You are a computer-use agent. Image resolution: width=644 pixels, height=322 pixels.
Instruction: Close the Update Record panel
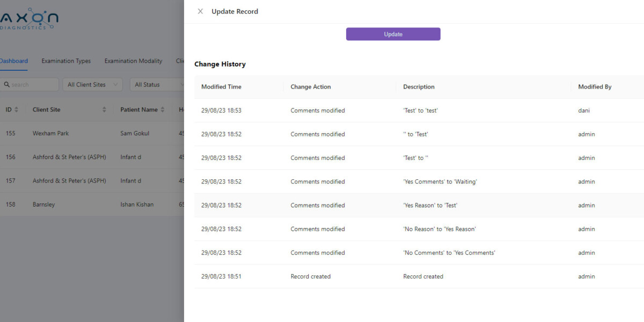(200, 11)
